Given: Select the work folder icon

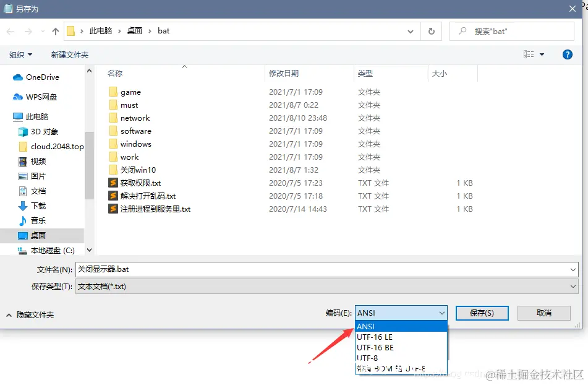Looking at the screenshot, I should [113, 157].
